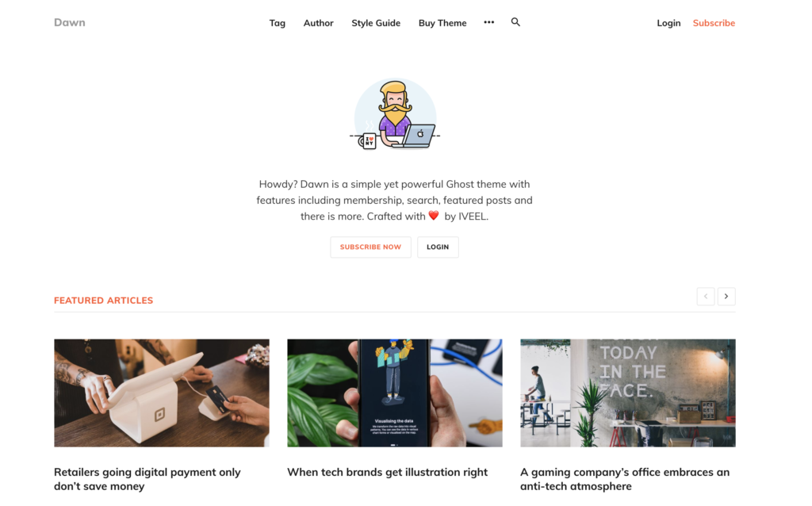Go to previous featured articles
Screen dimensions: 812x506
[705, 297]
